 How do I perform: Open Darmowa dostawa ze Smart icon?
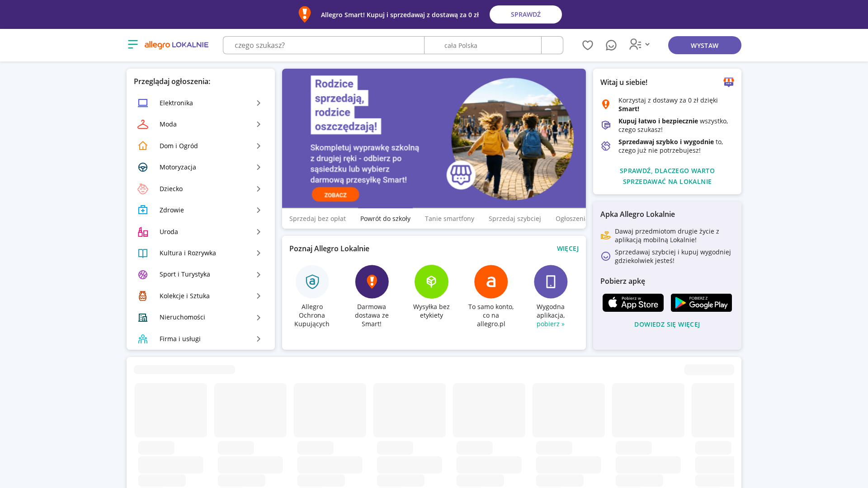(372, 282)
